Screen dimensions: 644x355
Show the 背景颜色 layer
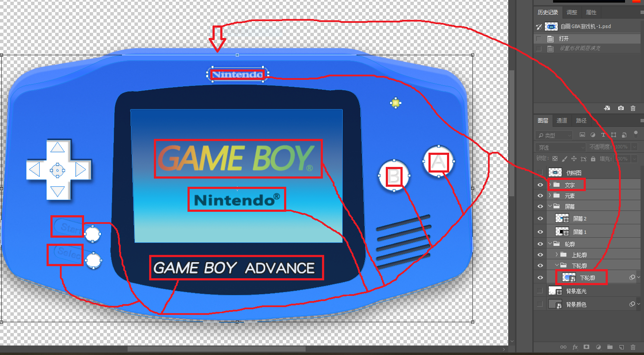(540, 305)
